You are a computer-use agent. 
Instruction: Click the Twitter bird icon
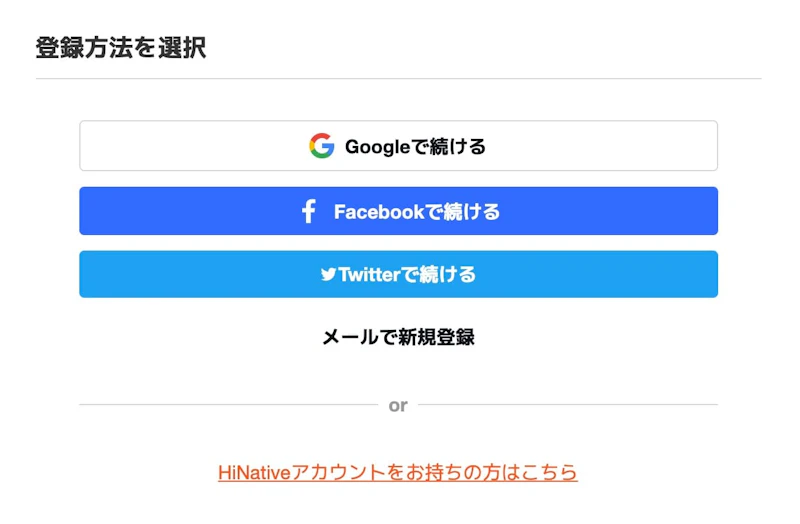(328, 274)
